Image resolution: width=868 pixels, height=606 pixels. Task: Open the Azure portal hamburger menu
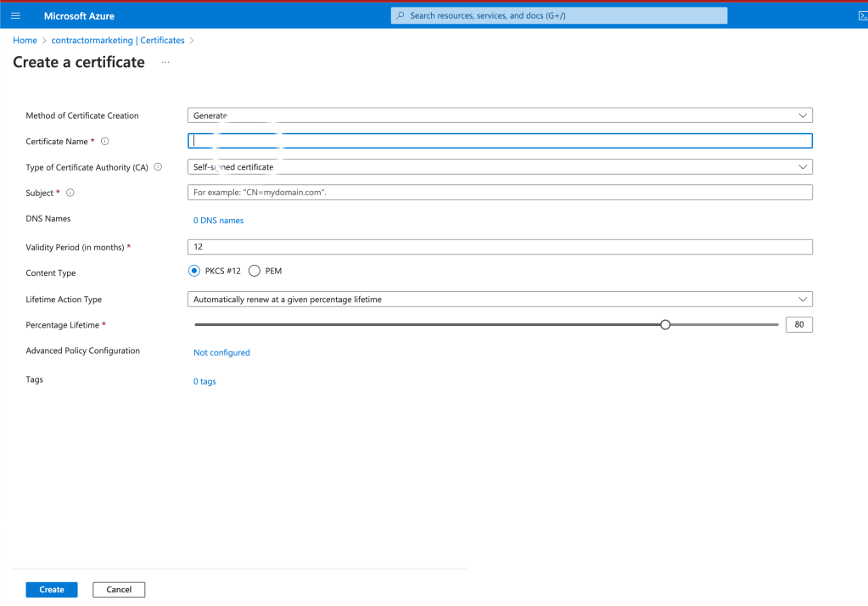coord(15,15)
